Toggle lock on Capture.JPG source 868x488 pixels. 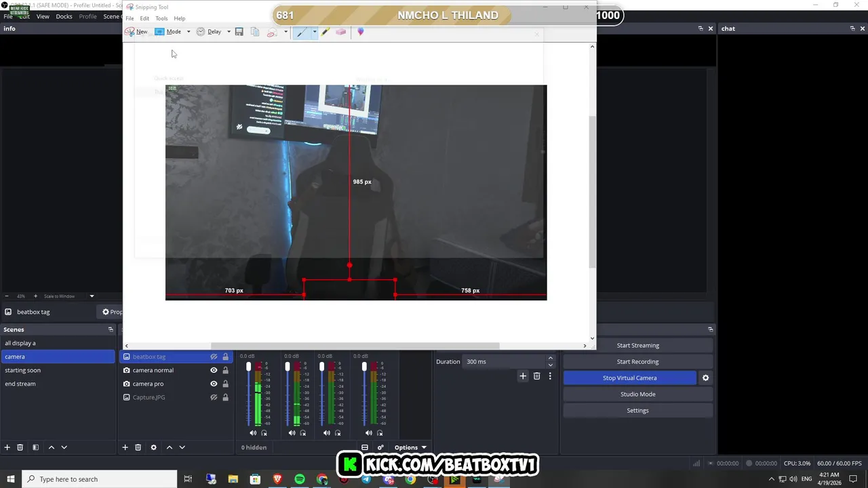point(225,397)
